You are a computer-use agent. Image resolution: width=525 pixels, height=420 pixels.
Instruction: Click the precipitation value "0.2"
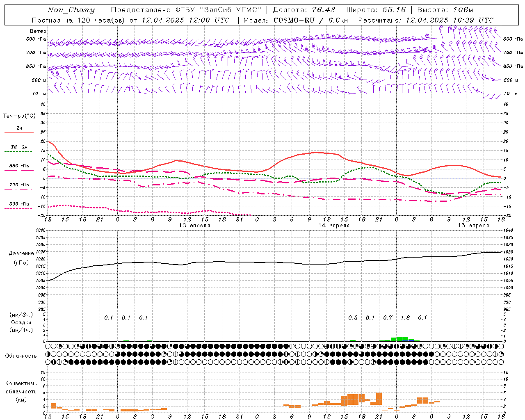tap(353, 317)
